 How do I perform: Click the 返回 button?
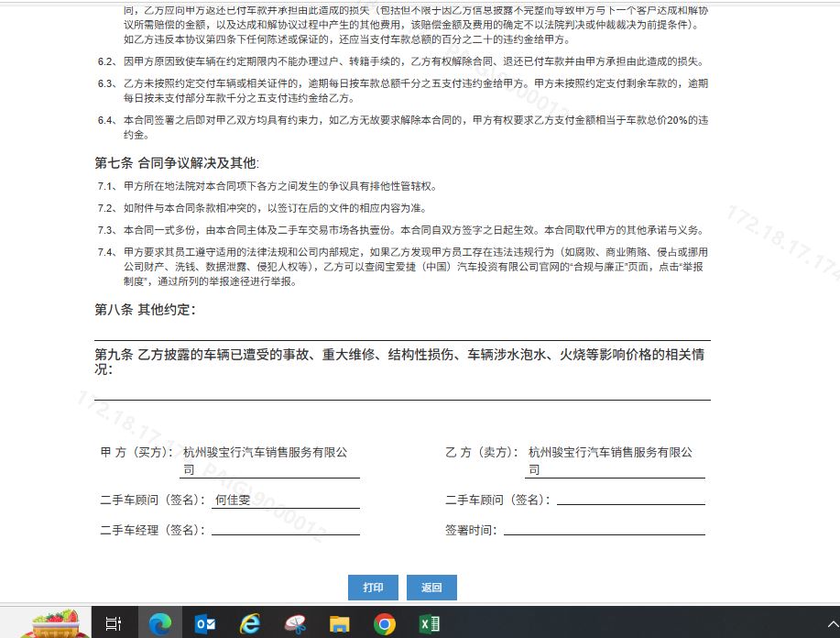pyautogui.click(x=431, y=588)
